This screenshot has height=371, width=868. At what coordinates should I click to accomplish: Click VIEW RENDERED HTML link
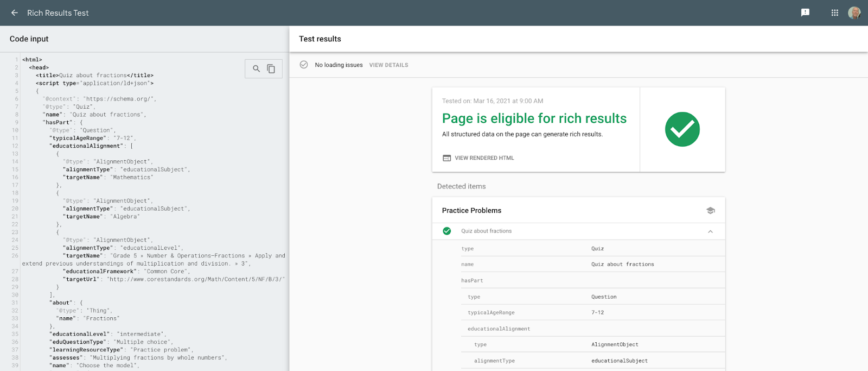(x=484, y=158)
